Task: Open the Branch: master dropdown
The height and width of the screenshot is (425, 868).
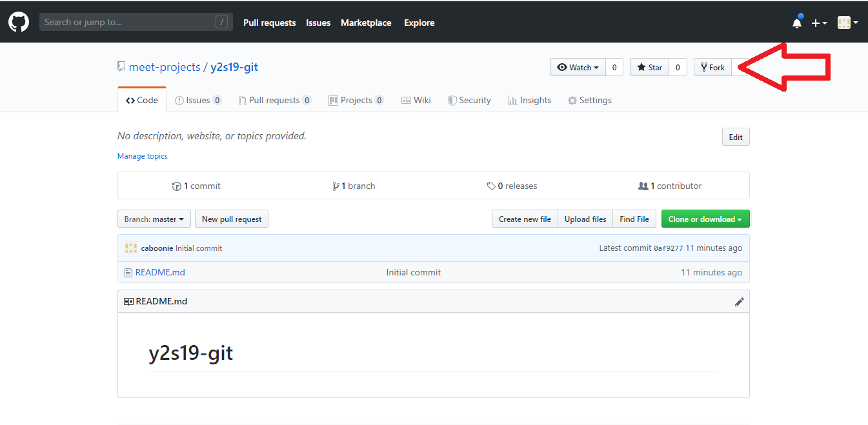Action: point(154,219)
